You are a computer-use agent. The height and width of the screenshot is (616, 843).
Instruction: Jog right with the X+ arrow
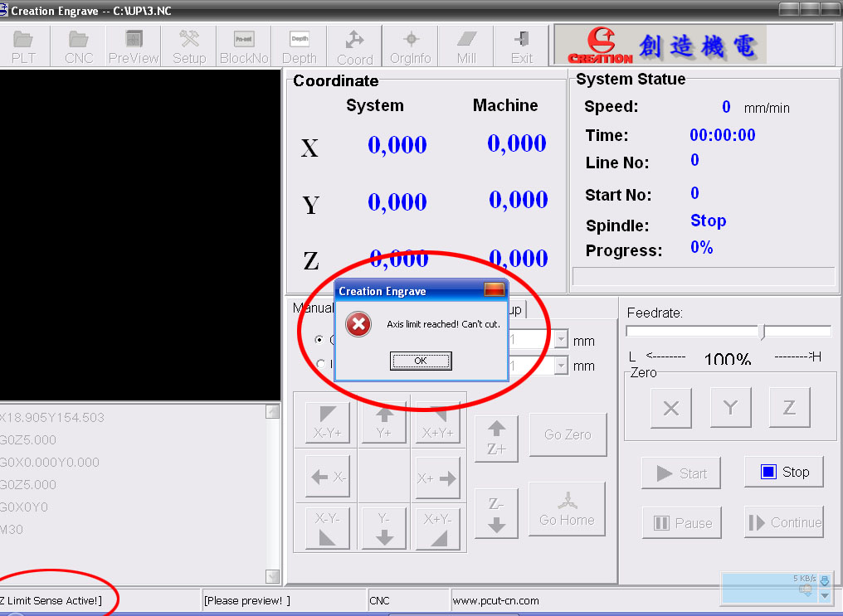coord(438,478)
